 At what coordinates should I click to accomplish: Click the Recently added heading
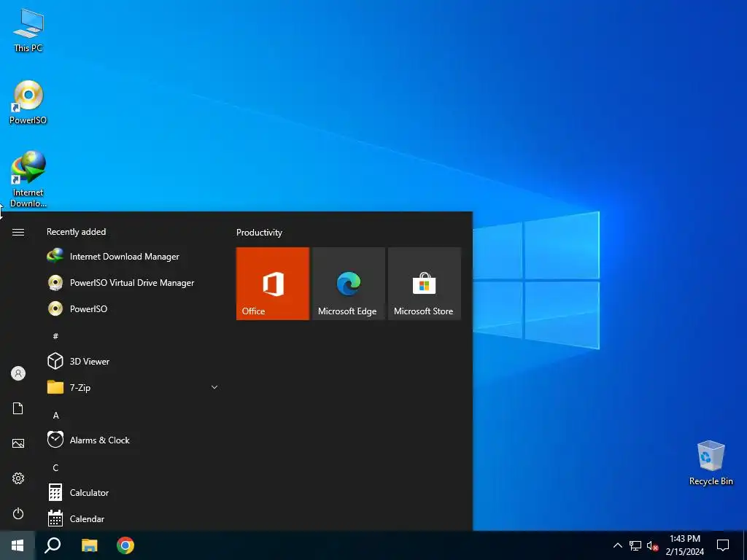tap(76, 232)
